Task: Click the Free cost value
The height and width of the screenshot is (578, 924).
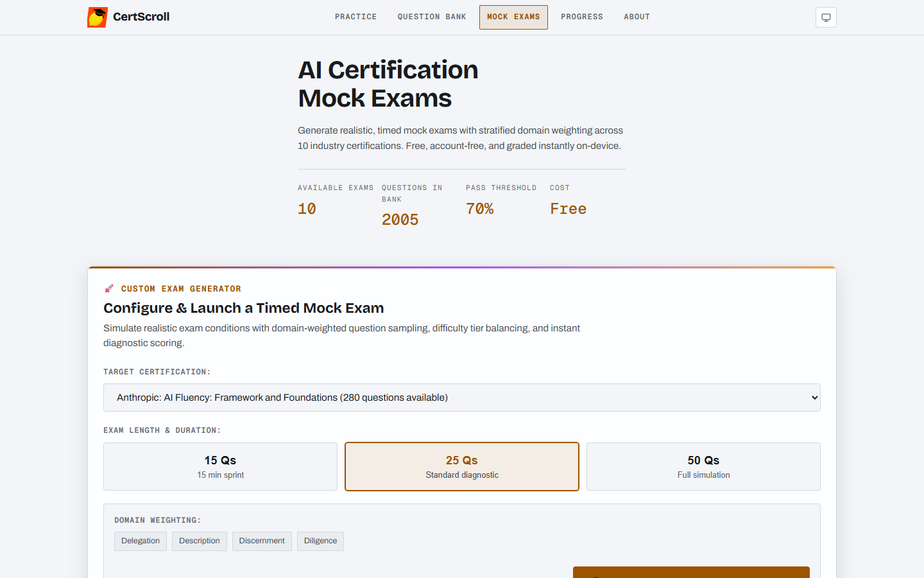Action: click(x=568, y=209)
